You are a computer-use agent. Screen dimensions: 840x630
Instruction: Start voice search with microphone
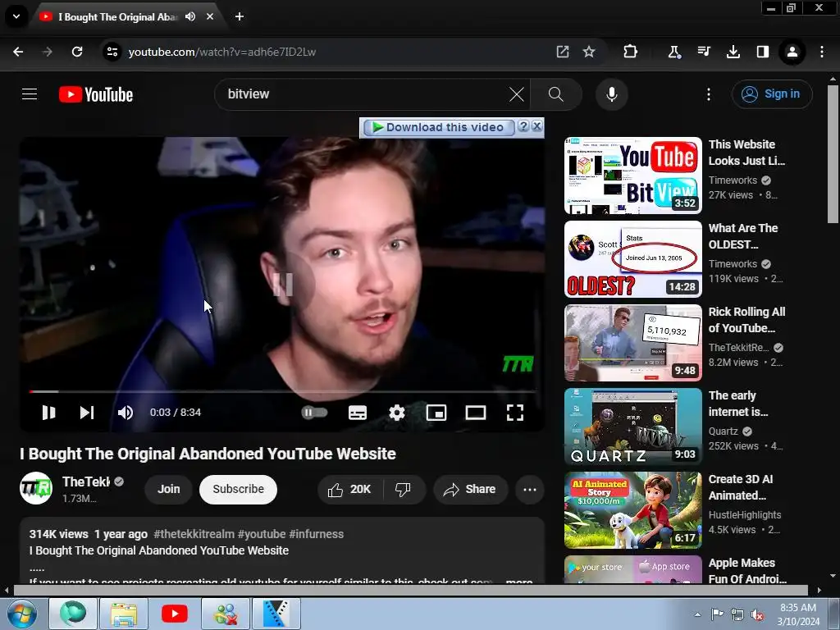pos(611,94)
